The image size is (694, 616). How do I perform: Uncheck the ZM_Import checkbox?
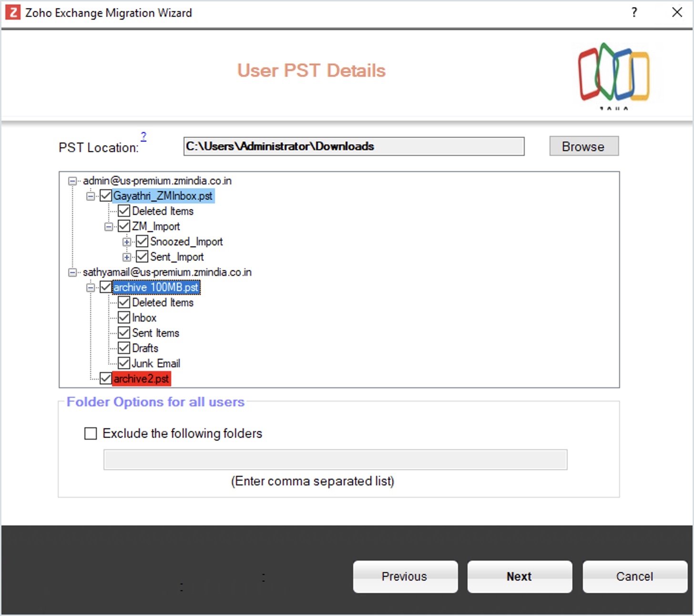pyautogui.click(x=123, y=226)
